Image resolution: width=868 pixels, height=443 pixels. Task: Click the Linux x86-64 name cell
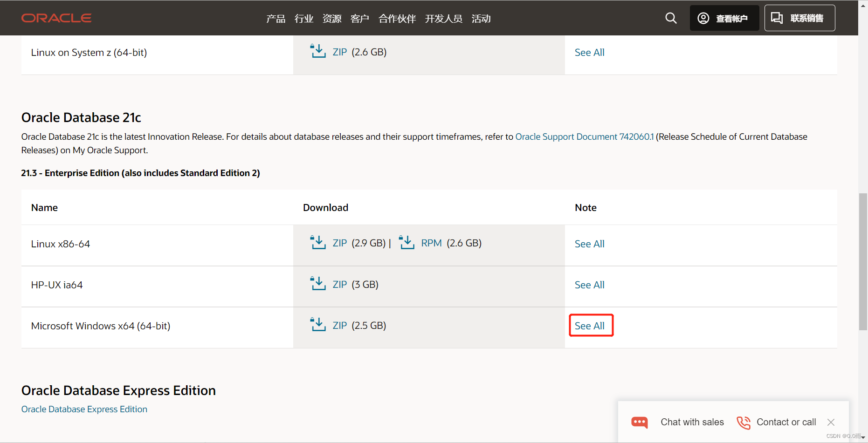157,245
